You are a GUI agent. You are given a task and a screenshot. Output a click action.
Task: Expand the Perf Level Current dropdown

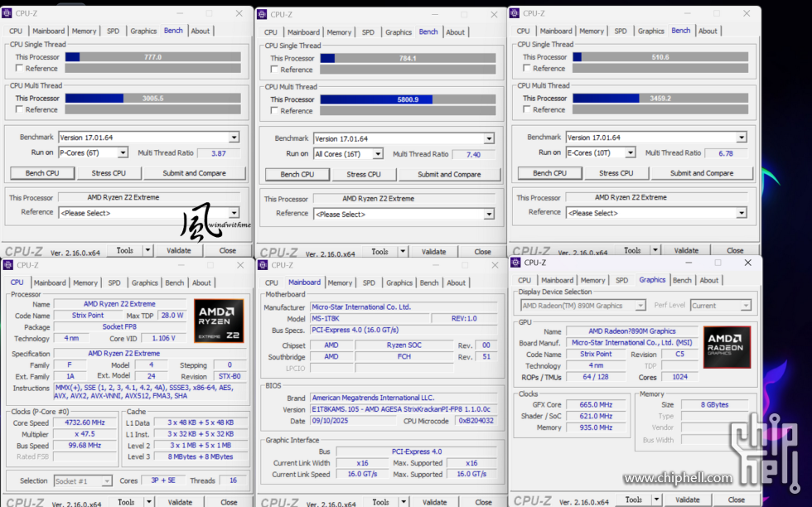(x=745, y=306)
